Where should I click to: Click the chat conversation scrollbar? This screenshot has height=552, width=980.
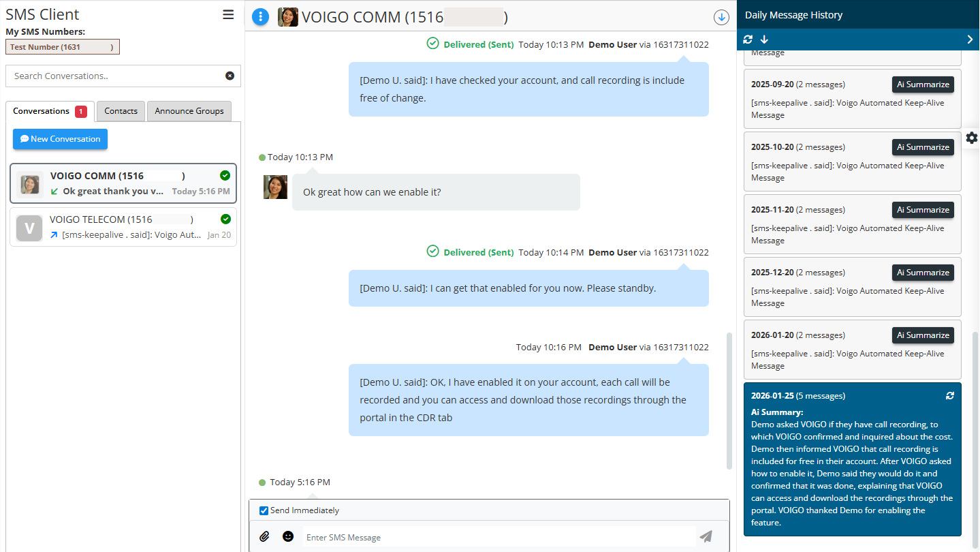(729, 401)
